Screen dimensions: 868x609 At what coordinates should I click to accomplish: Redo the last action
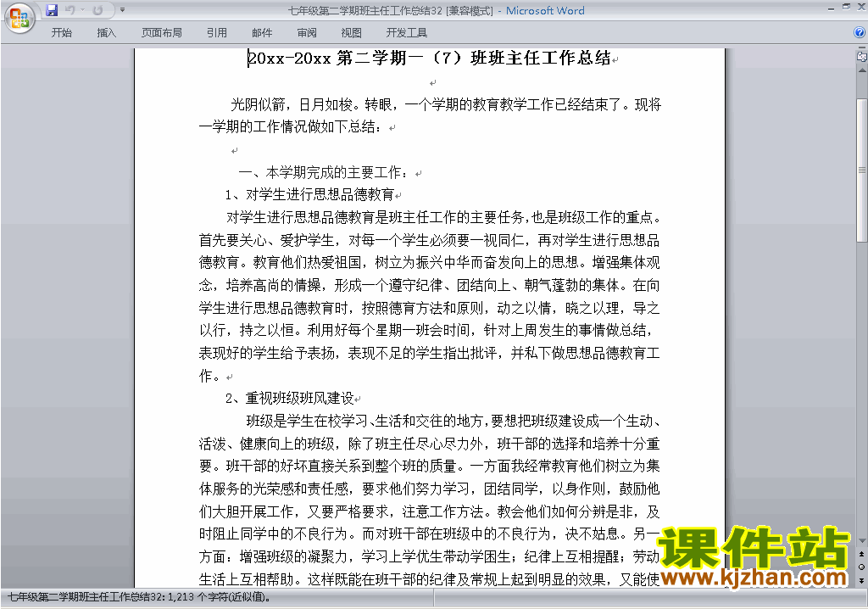[x=97, y=10]
